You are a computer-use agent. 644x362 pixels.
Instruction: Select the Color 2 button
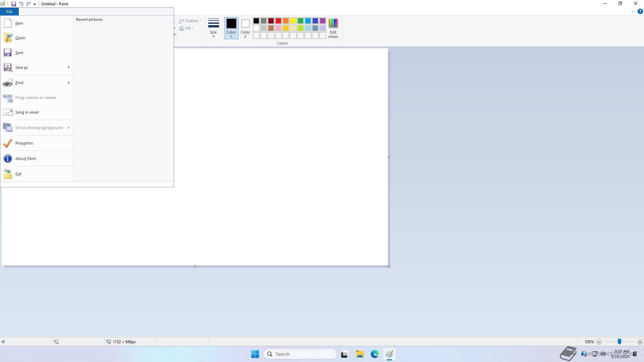coord(245,28)
